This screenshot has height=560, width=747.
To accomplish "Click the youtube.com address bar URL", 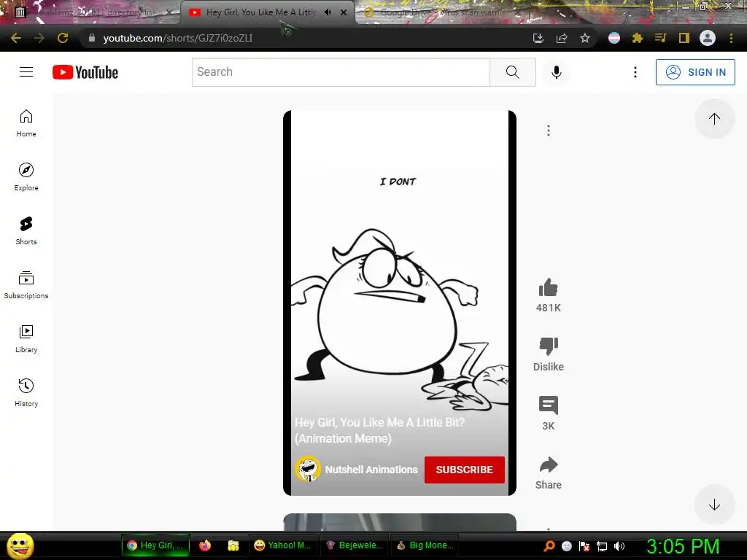I will (x=178, y=38).
